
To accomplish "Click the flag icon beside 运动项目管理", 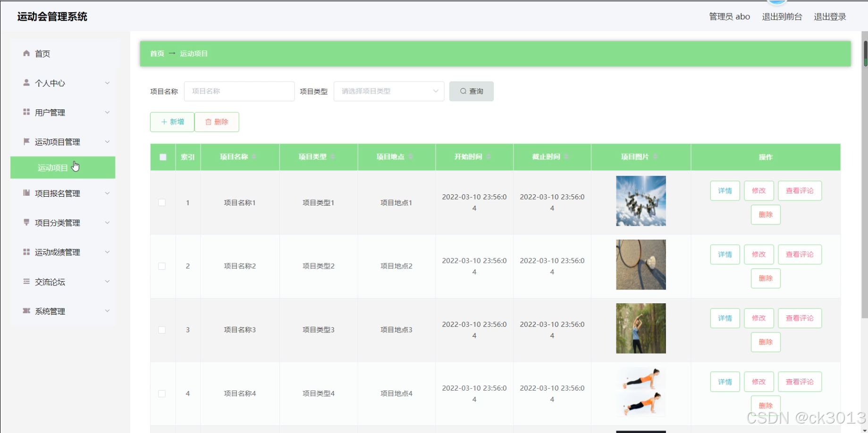I will pyautogui.click(x=26, y=142).
